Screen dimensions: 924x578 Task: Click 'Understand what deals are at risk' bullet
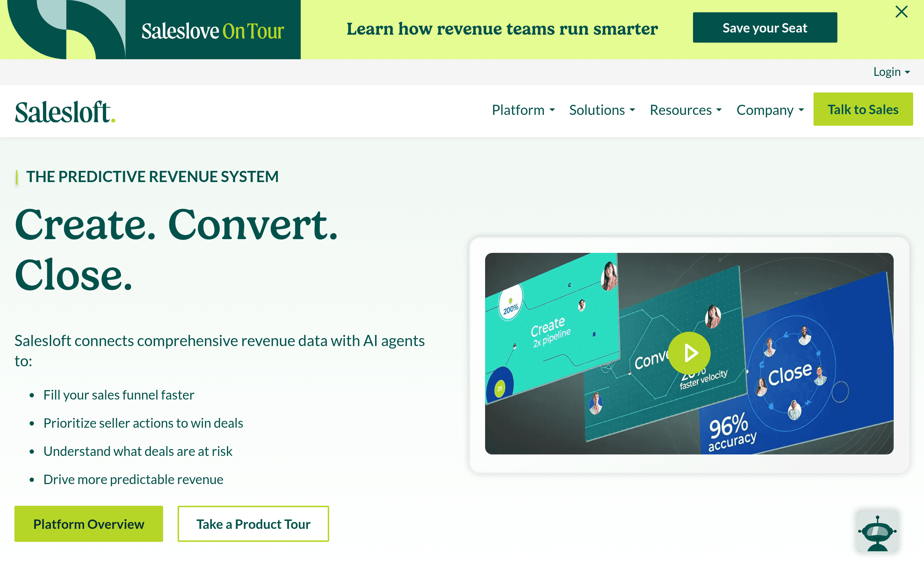coord(138,452)
